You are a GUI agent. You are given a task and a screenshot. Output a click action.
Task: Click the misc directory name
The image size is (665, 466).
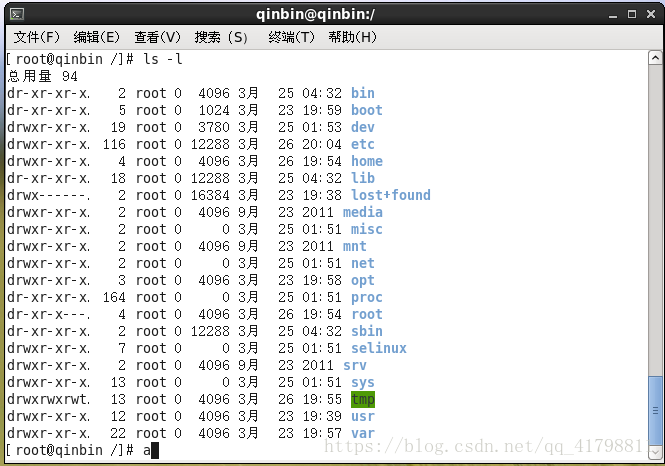tap(366, 229)
